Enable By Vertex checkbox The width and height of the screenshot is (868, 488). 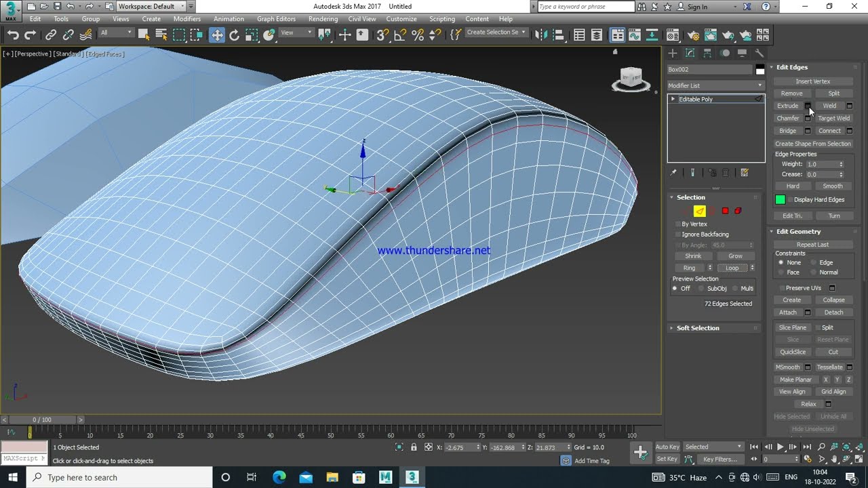tap(678, 224)
